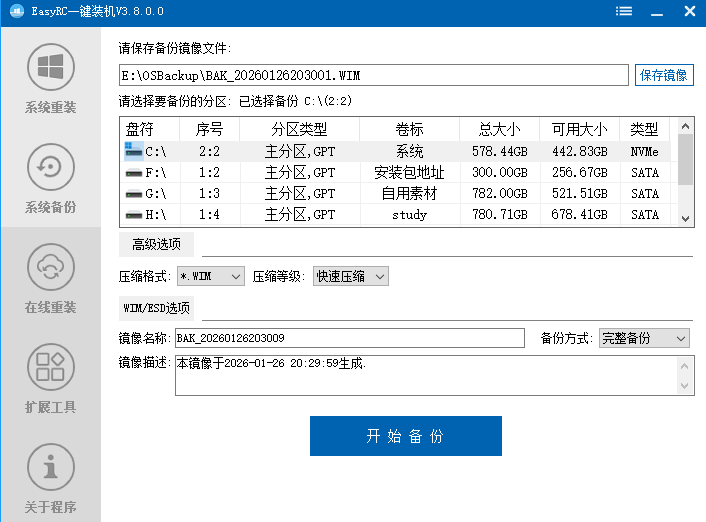Click the backup image file path field
This screenshot has height=522, width=706.
tap(373, 75)
